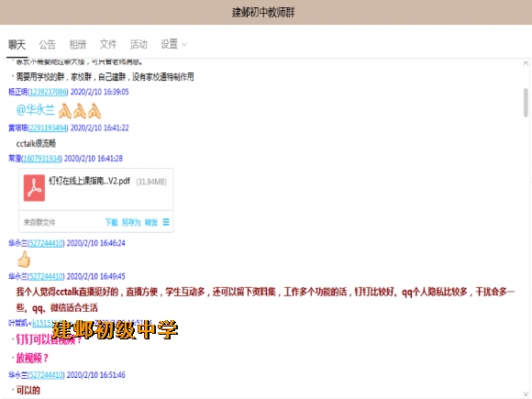Click 另存为 to save PDF elsewhere
Screen dimensions: 532x399
pyautogui.click(x=131, y=222)
